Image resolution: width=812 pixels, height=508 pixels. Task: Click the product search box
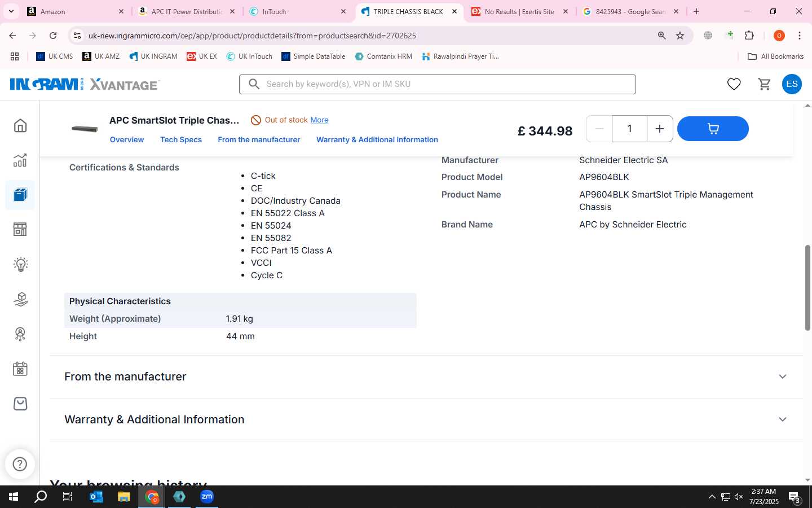point(438,84)
